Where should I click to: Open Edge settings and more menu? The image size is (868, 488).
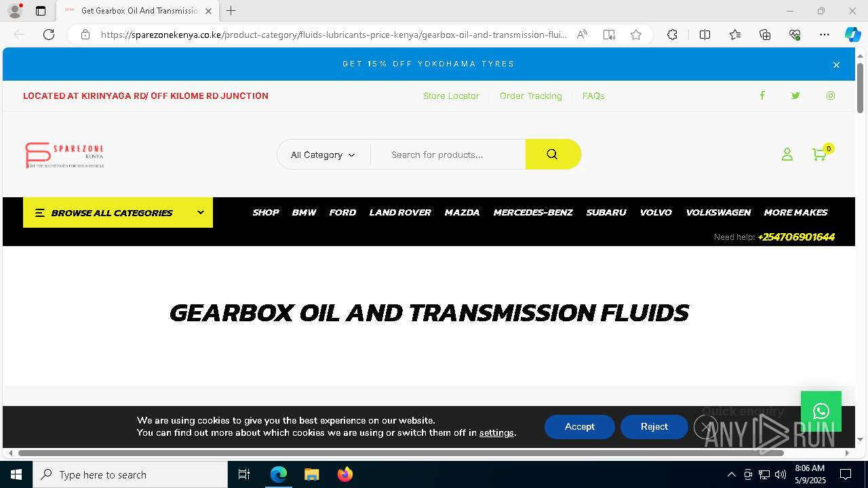(825, 35)
